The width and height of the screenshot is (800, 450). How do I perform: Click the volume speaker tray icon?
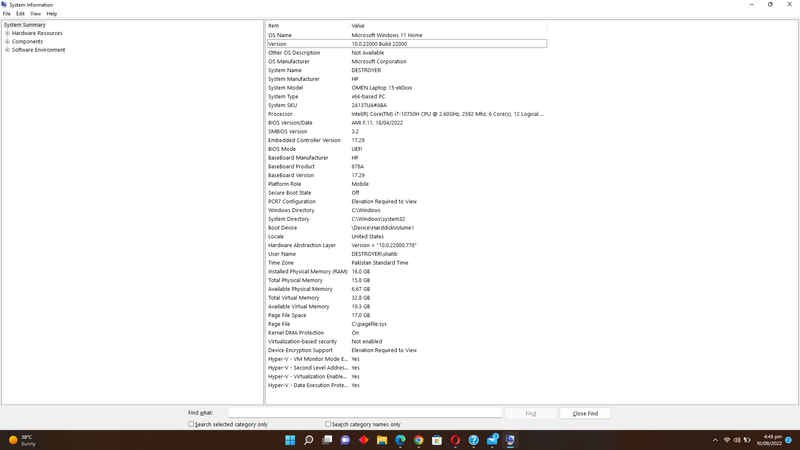pos(737,440)
